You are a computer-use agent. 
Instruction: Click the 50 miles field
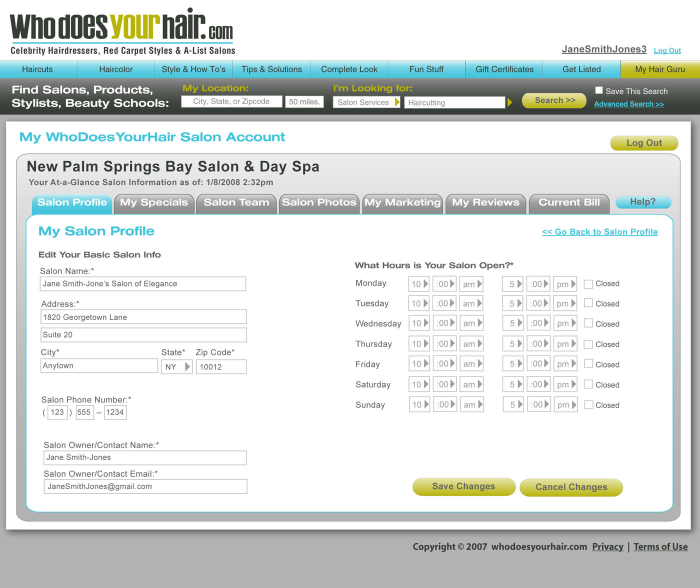(x=304, y=102)
